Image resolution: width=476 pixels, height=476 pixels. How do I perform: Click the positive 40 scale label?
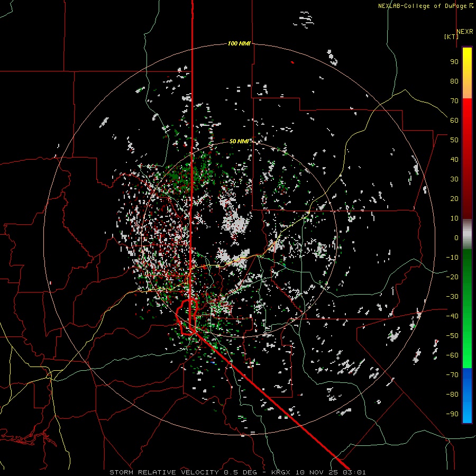coord(454,159)
